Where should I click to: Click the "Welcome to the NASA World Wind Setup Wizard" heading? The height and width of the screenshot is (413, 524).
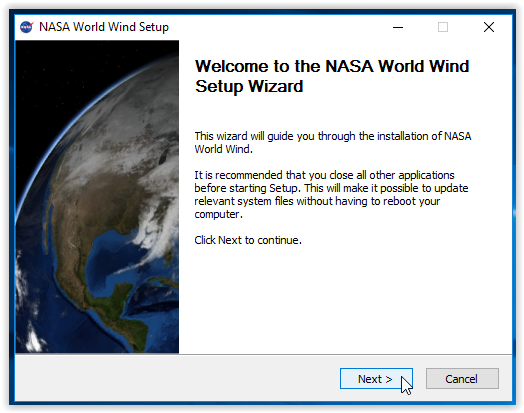pyautogui.click(x=332, y=76)
